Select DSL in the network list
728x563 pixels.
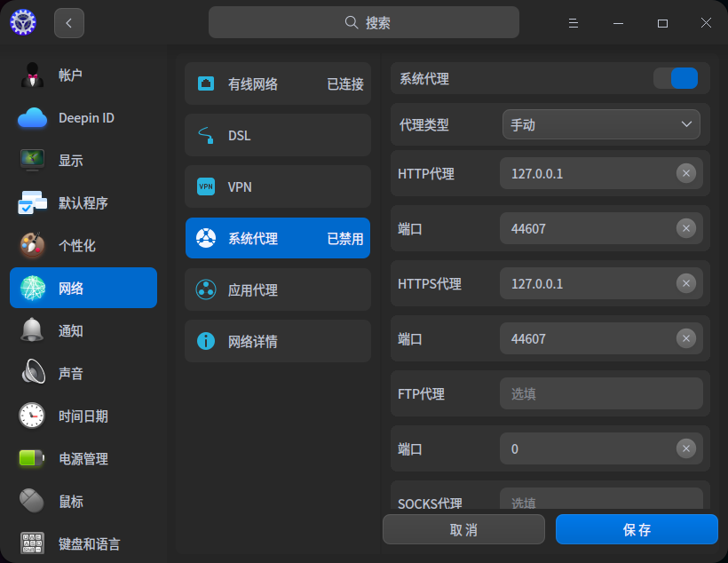(x=278, y=135)
